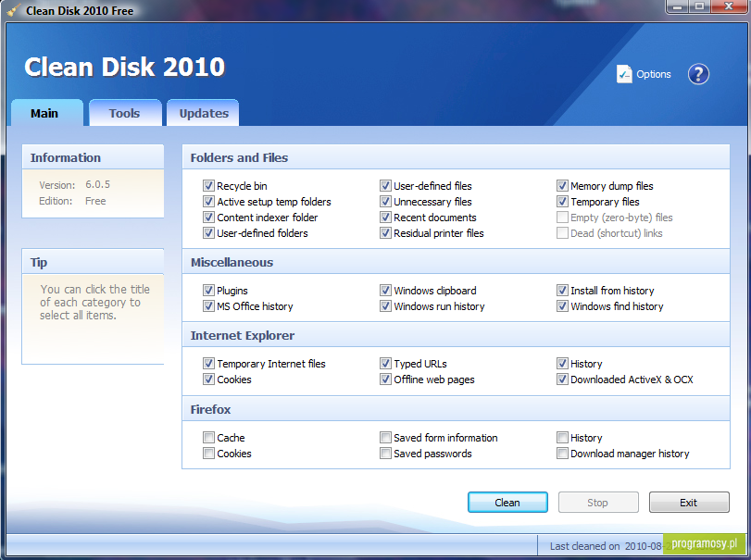The height and width of the screenshot is (560, 751).
Task: Start cleaning with the Clean button
Action: (507, 503)
